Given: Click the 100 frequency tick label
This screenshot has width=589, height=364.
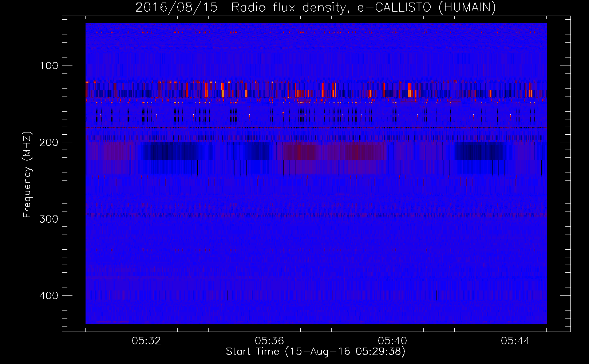Looking at the screenshot, I should click(49, 66).
